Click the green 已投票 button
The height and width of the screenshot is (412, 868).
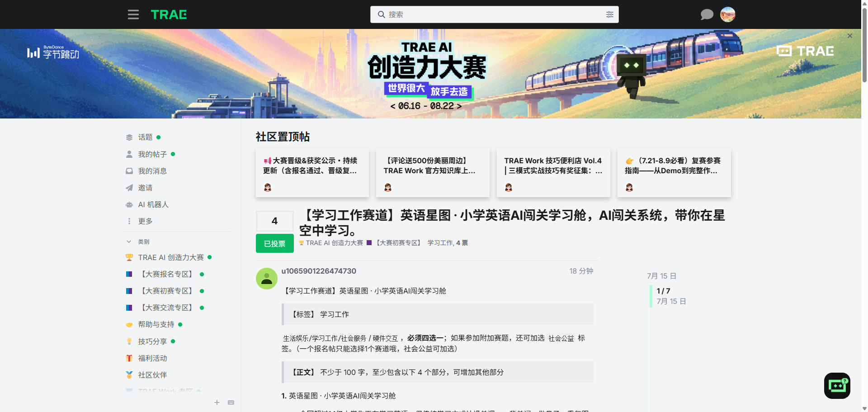pyautogui.click(x=274, y=243)
